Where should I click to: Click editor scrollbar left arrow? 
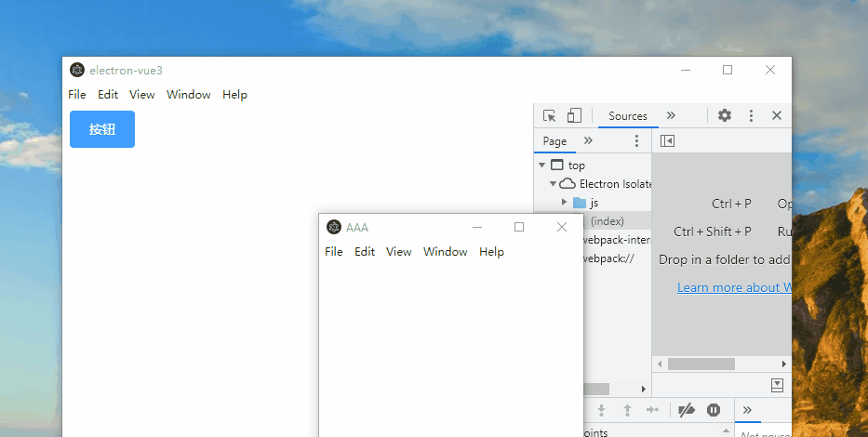[x=660, y=364]
